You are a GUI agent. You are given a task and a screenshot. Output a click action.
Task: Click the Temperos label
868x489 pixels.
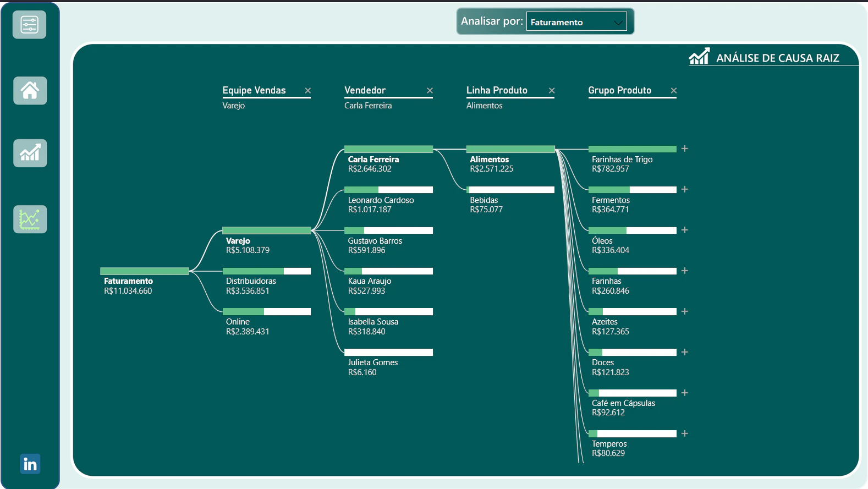[x=609, y=444]
